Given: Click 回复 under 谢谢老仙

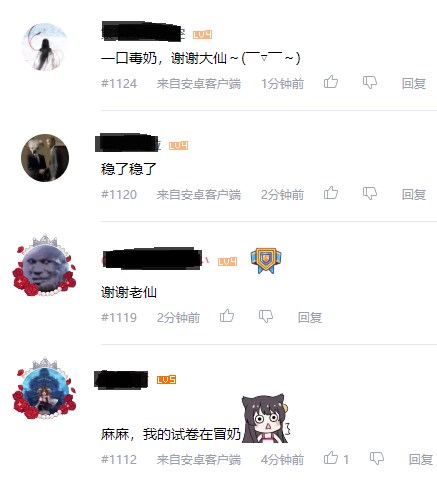Looking at the screenshot, I should coord(310,317).
